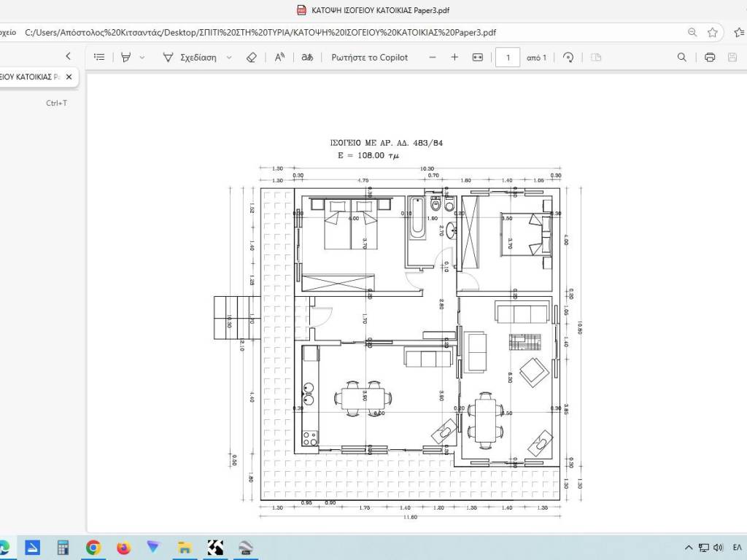This screenshot has width=747, height=560.
Task: Toggle fit to width view
Action: click(x=478, y=57)
